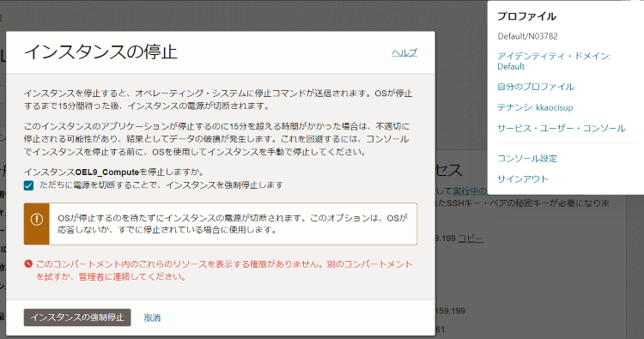Open アイデンティティ・ドメイン: Default link
The height and width of the screenshot is (339, 644).
554,61
